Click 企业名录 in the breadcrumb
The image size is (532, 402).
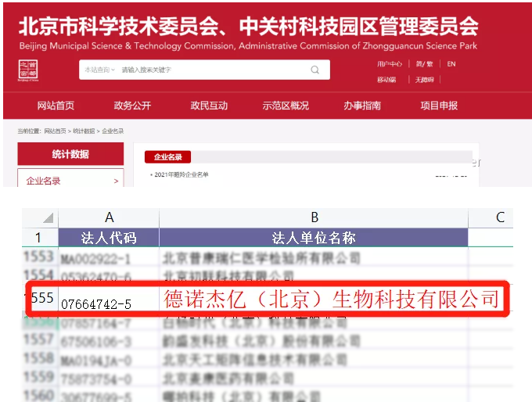pos(113,131)
